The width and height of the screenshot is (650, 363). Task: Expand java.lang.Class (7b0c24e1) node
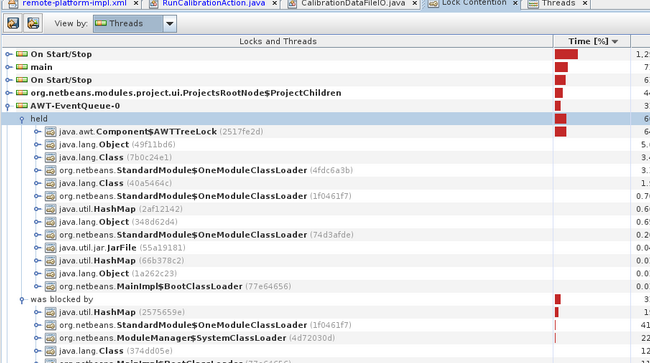click(37, 157)
